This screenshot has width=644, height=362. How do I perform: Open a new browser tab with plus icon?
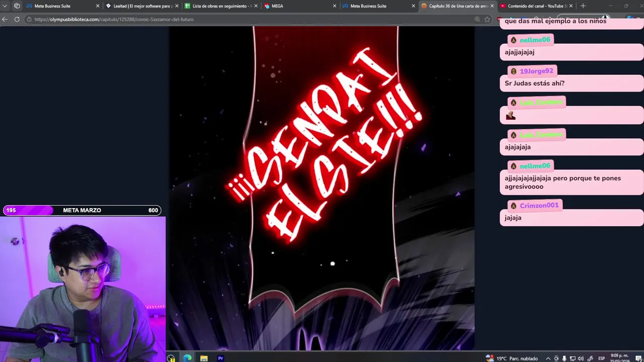click(583, 6)
